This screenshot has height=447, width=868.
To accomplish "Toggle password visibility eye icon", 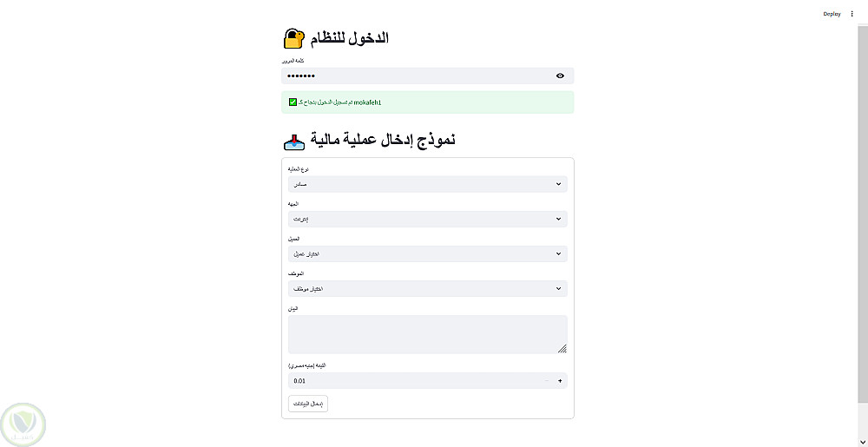I will coord(560,76).
